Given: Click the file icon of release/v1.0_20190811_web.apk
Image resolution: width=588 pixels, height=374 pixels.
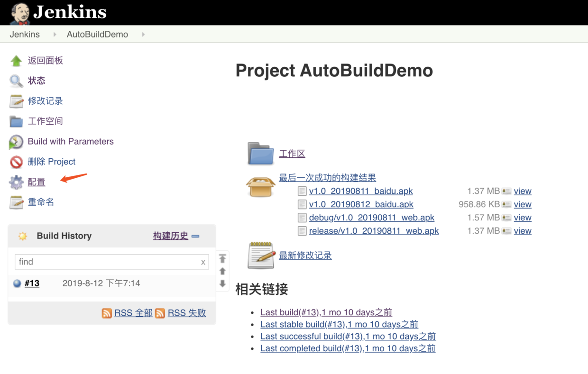Looking at the screenshot, I should [302, 231].
